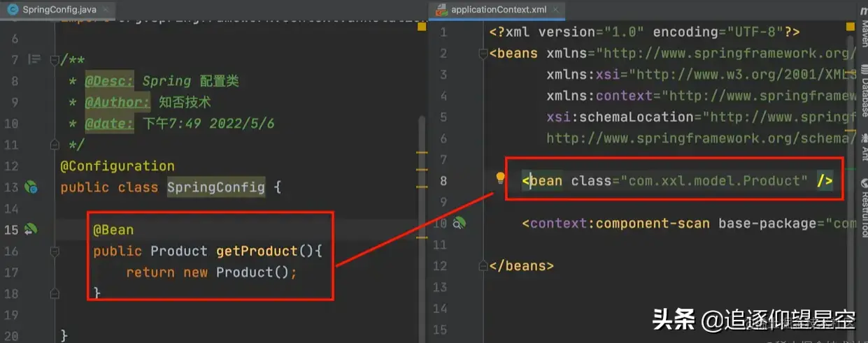The image size is (868, 343).
Task: Click the getProduct method name
Action: point(257,251)
